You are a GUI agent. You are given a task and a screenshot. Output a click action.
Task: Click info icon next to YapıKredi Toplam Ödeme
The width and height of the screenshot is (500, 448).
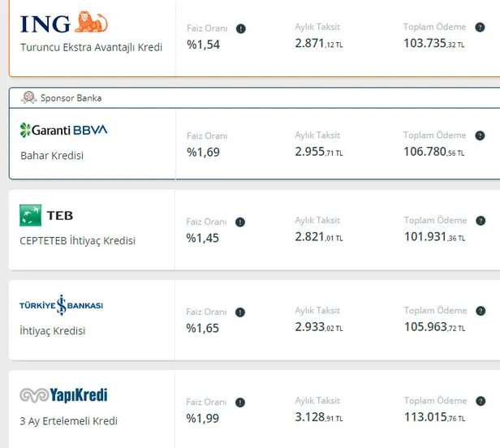tap(480, 401)
